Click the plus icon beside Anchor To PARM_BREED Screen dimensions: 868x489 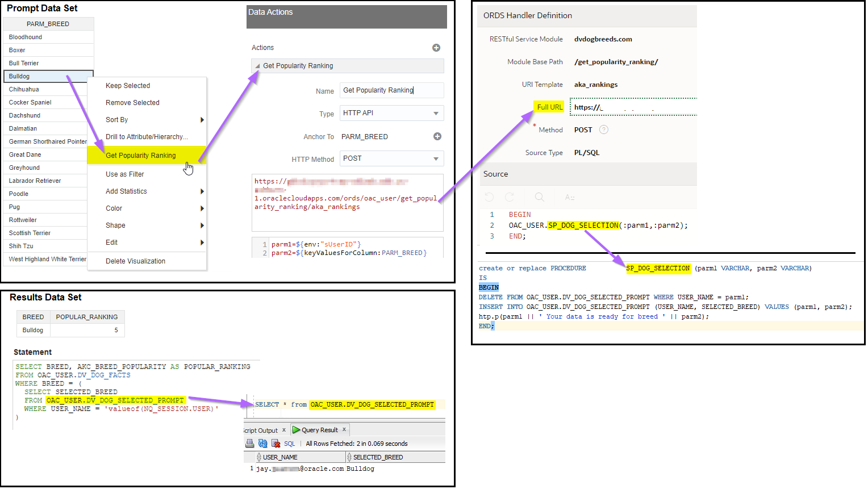coord(437,136)
